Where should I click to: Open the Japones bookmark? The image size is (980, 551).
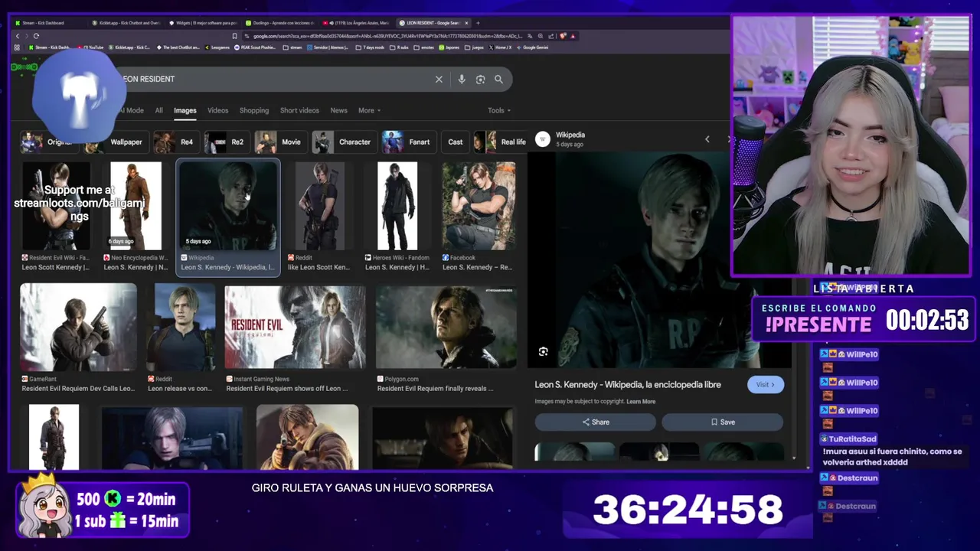(449, 47)
